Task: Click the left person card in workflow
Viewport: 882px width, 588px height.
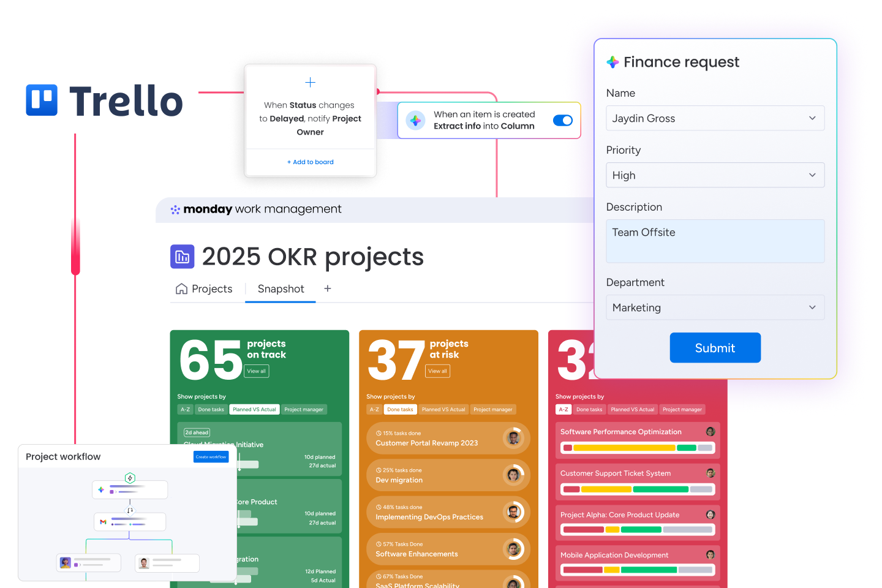Action: click(x=89, y=563)
